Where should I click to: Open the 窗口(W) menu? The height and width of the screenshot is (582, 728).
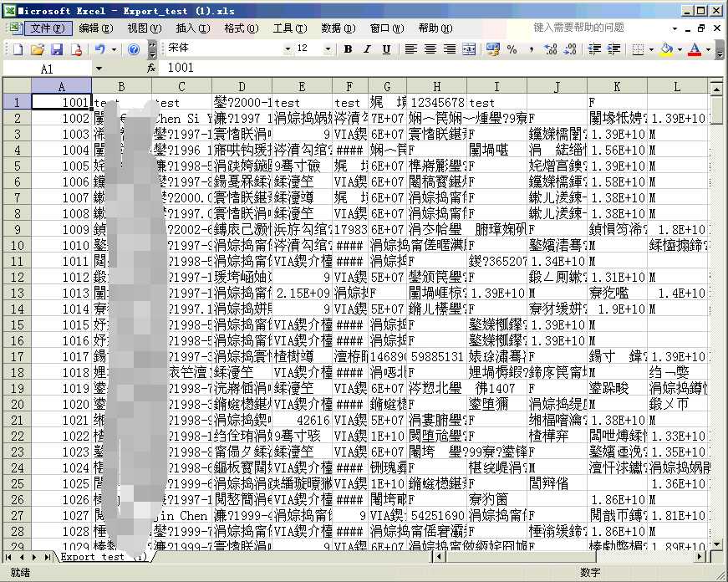(x=387, y=28)
